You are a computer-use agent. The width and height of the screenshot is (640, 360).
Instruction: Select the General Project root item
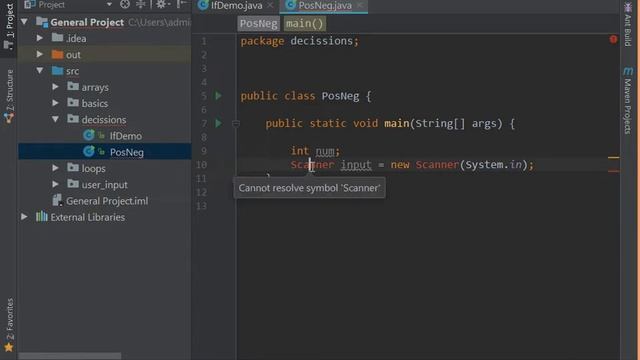pyautogui.click(x=87, y=22)
